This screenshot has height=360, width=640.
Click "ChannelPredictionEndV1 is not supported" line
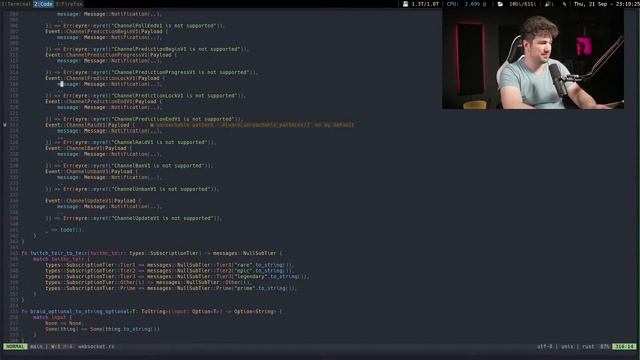144,119
